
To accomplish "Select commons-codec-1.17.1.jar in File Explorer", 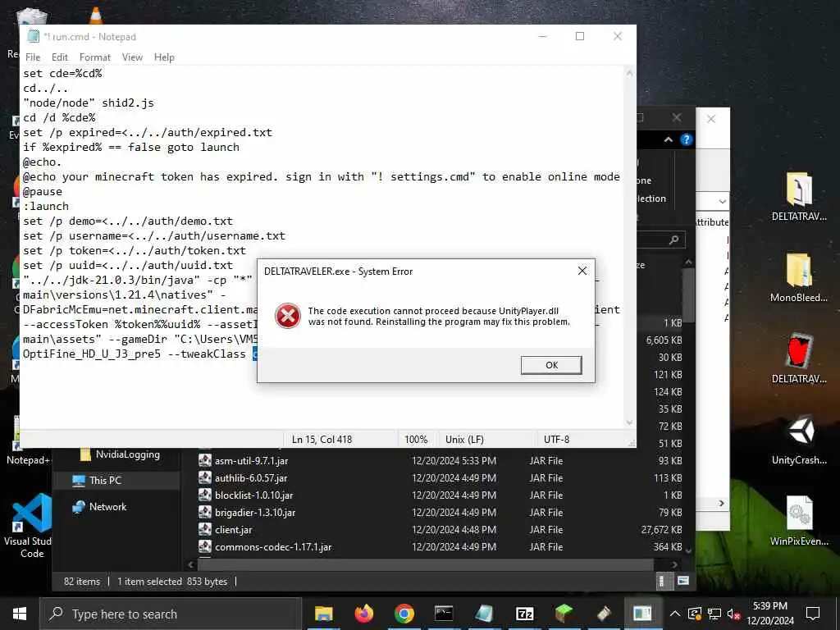I will [273, 546].
